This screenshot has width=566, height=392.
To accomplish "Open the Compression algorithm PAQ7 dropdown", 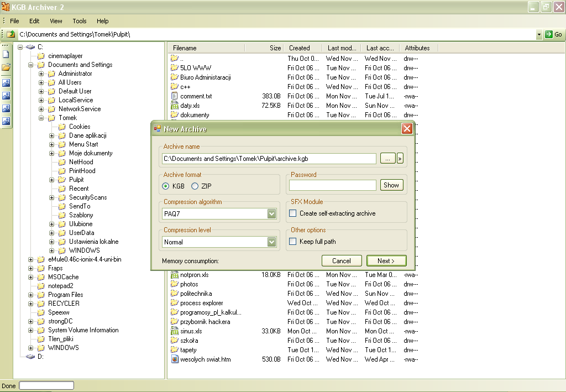I will [x=272, y=213].
